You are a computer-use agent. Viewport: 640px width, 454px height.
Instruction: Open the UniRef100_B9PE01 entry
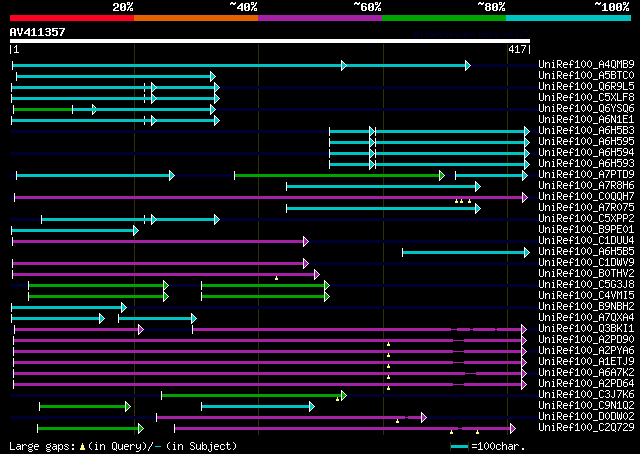click(586, 229)
